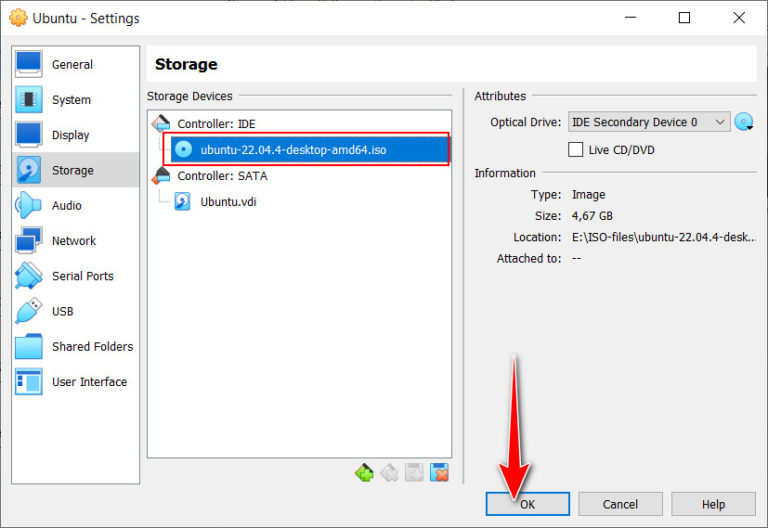Image resolution: width=768 pixels, height=528 pixels.
Task: Click the Storage disk icon in sidebar
Action: click(x=28, y=170)
